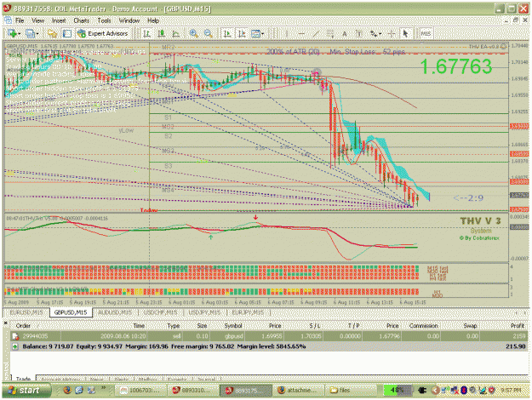Open the Windows Start button
This screenshot has width=532, height=400.
[x=26, y=391]
